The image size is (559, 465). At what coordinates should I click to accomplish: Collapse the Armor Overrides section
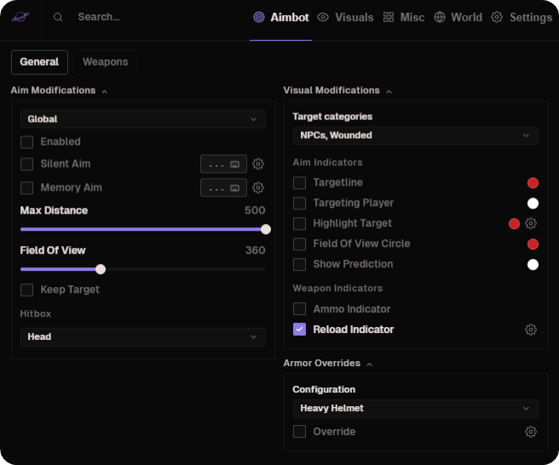[x=370, y=364]
